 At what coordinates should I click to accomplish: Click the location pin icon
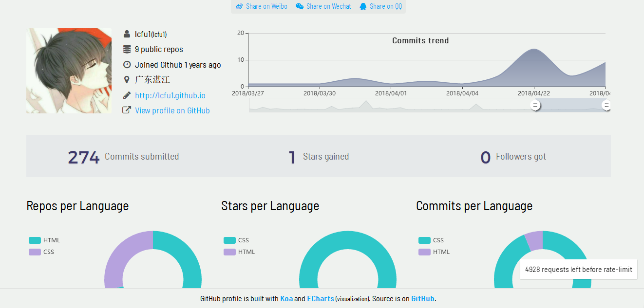[x=127, y=79]
